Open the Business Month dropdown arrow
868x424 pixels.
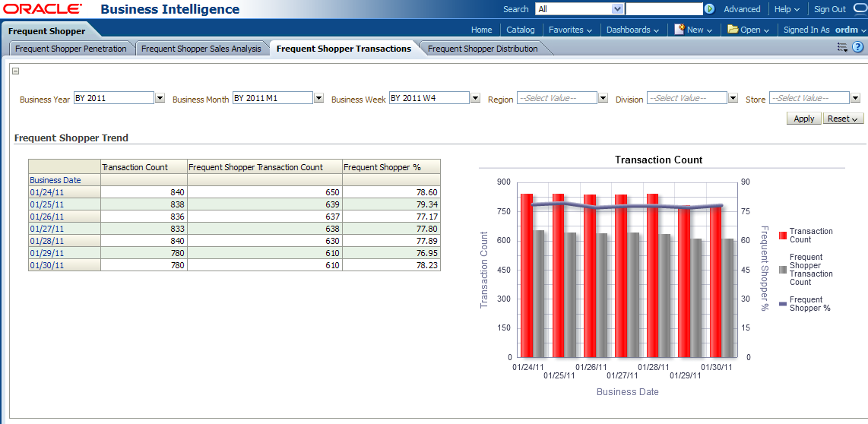(318, 98)
